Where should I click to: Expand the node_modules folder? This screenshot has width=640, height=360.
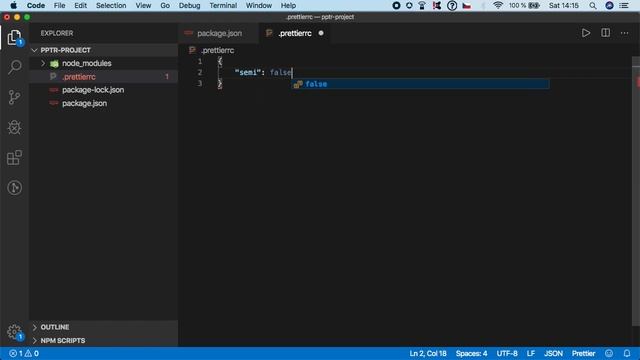coord(43,63)
